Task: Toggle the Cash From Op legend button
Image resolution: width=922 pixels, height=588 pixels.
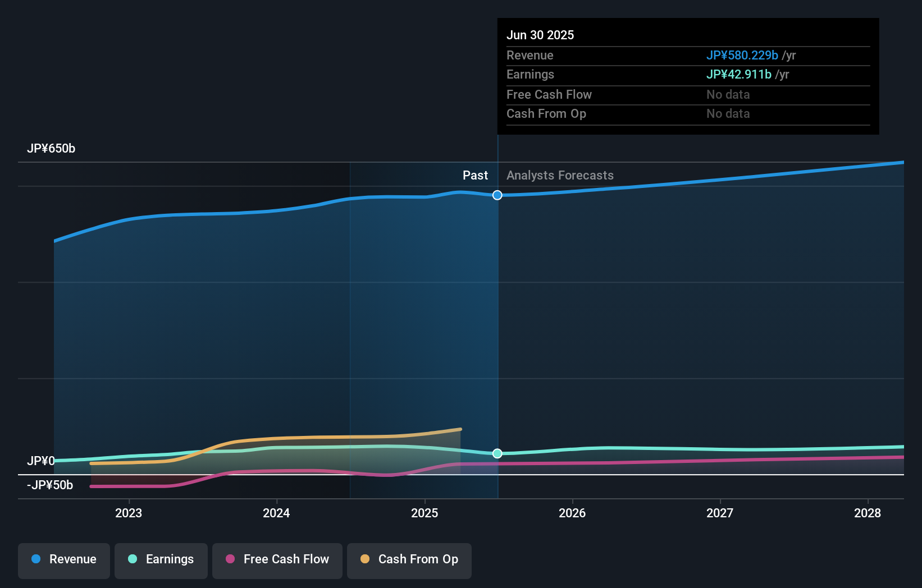Action: point(409,561)
